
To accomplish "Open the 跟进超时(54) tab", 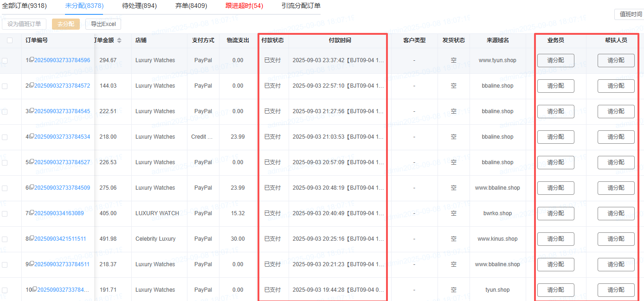I will 244,6.
